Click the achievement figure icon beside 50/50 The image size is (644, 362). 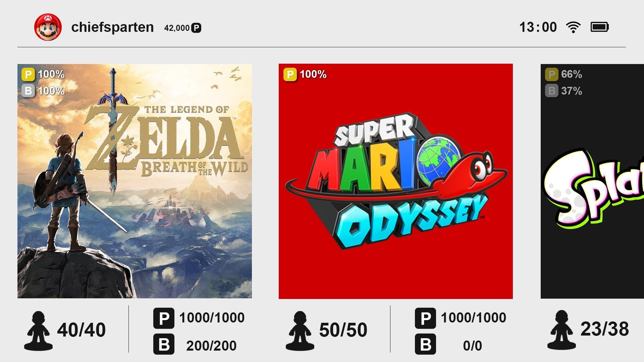tap(300, 331)
